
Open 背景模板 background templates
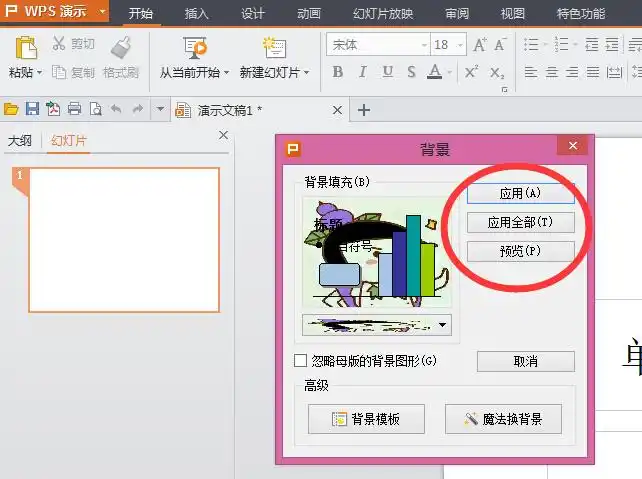pos(366,419)
